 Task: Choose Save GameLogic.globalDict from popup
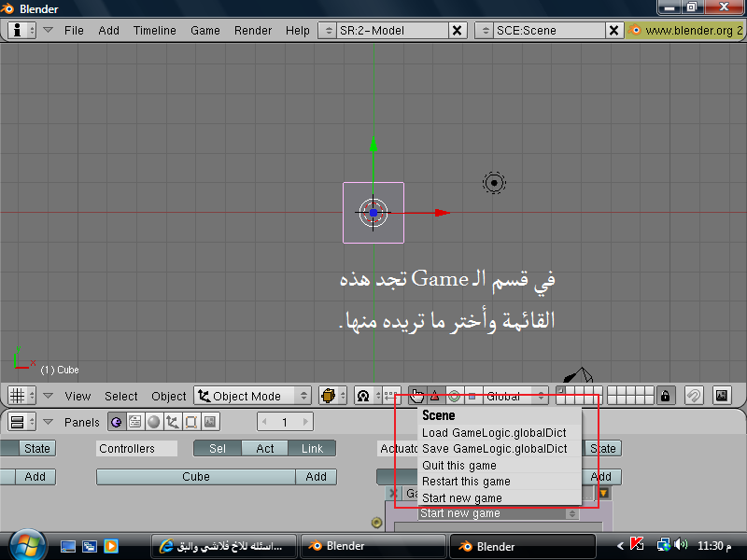(500, 449)
